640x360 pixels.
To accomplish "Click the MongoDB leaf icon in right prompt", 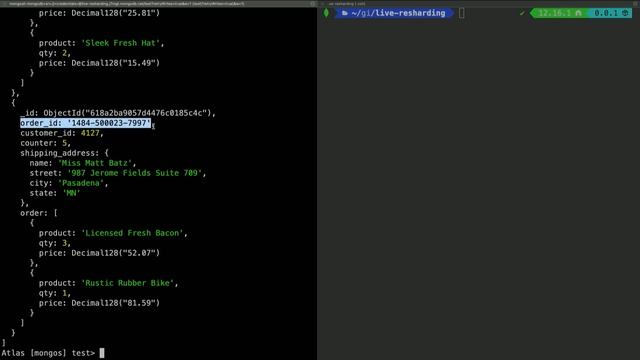I will click(x=326, y=13).
